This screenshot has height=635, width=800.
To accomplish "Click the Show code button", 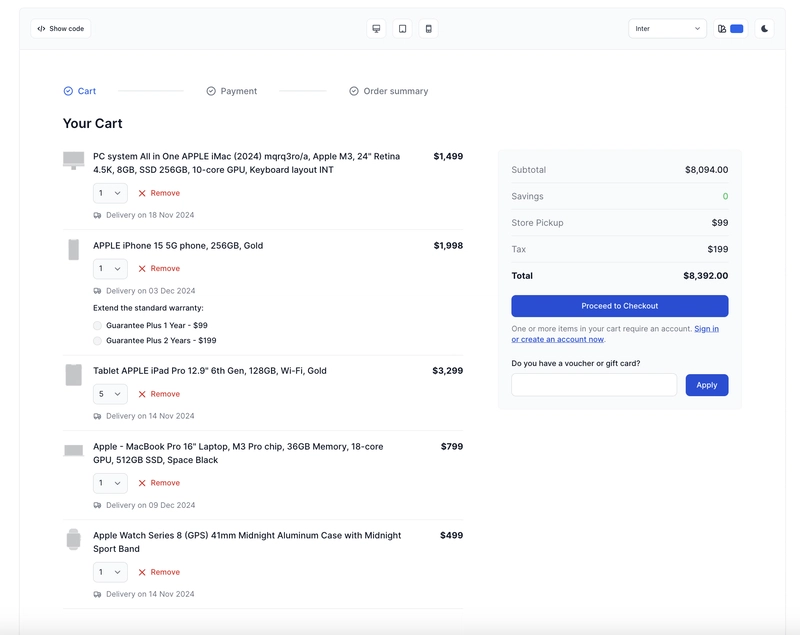I will click(x=61, y=29).
